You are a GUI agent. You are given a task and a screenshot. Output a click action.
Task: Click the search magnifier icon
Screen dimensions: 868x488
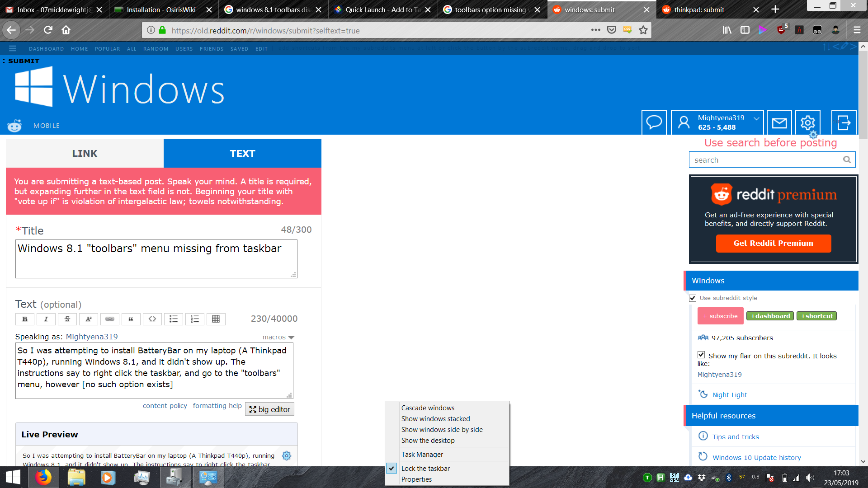(847, 160)
